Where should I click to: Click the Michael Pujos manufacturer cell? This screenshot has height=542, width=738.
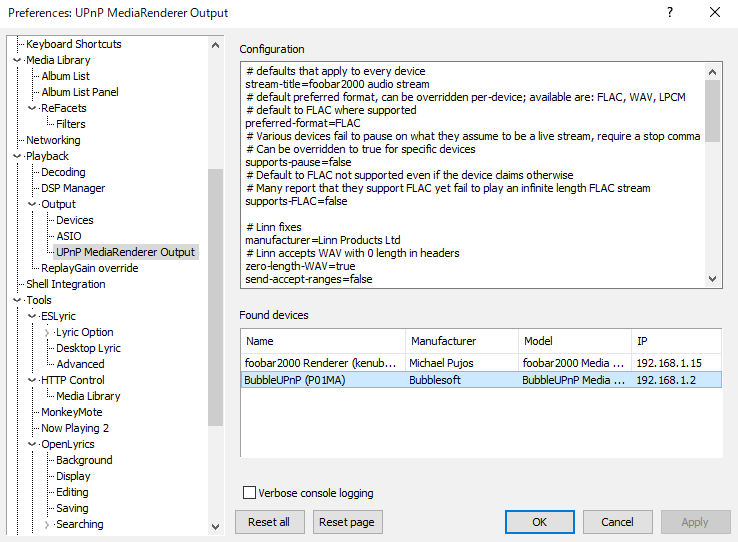[x=441, y=363]
